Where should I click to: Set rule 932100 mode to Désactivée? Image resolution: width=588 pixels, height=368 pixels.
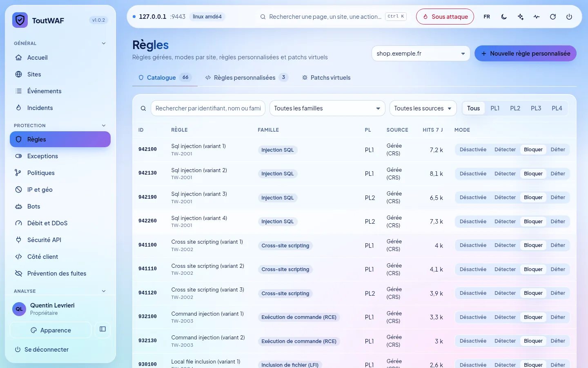click(473, 317)
